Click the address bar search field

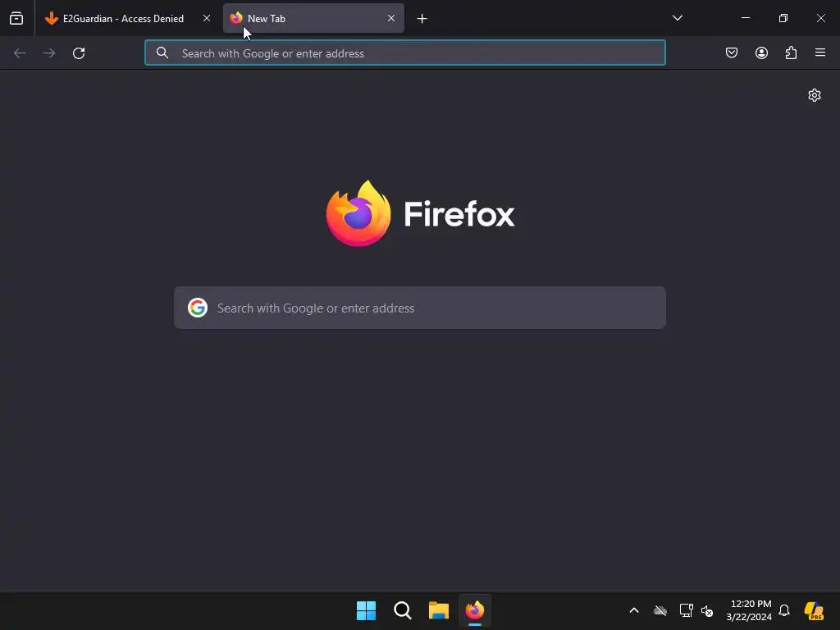405,53
